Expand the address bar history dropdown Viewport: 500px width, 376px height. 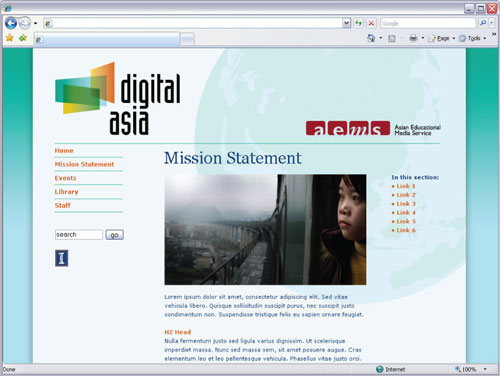point(347,23)
